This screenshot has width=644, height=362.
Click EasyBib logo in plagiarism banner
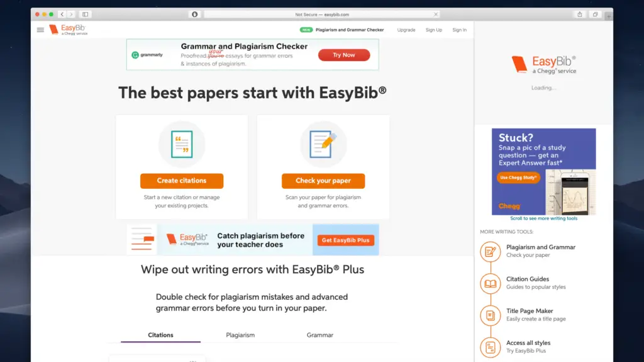pyautogui.click(x=187, y=239)
